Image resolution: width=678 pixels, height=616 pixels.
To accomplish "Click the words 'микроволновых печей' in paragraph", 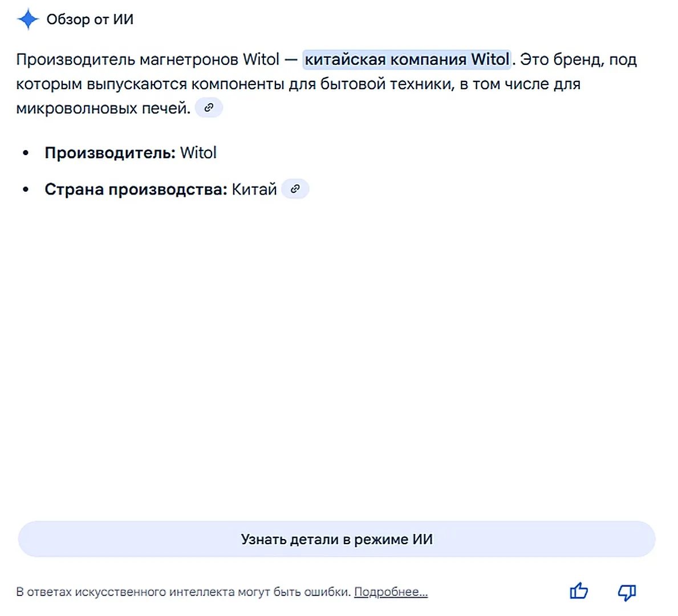I will [103, 108].
